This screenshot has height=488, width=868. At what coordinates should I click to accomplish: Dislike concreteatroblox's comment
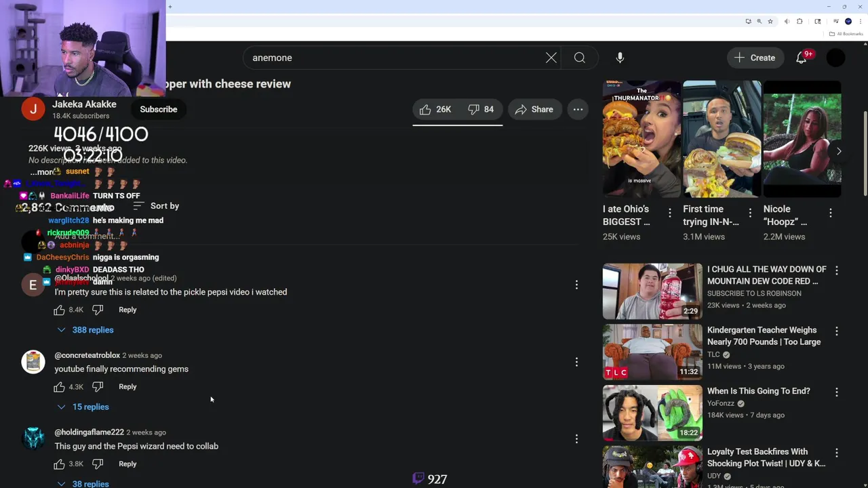(98, 387)
